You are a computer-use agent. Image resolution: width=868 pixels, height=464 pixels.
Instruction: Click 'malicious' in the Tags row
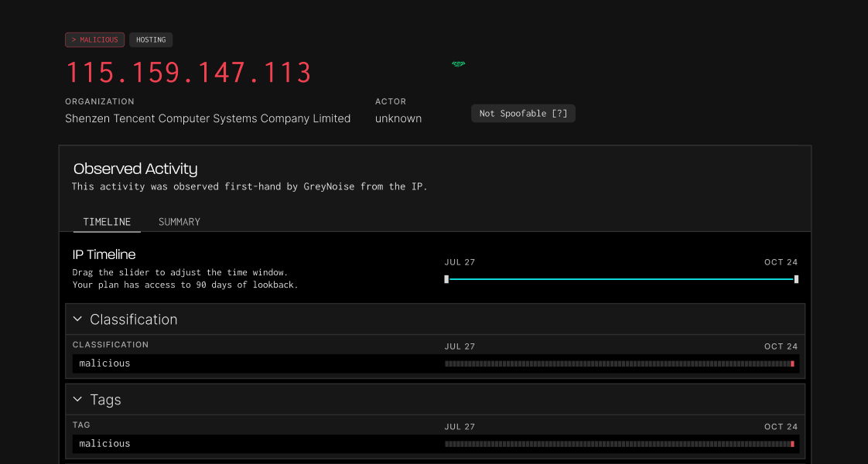(x=104, y=444)
